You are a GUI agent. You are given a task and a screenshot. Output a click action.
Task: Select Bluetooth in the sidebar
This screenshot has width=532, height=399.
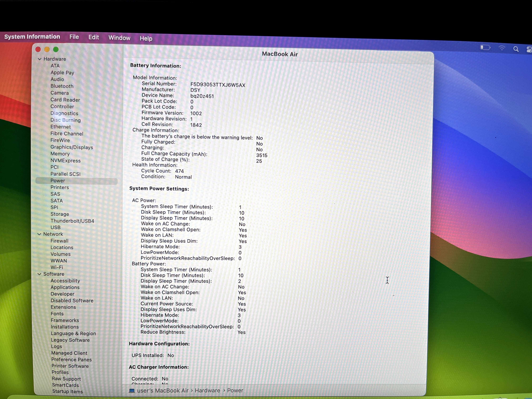pos(62,86)
